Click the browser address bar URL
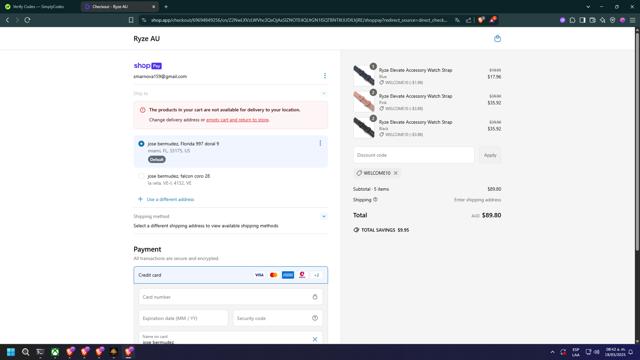The image size is (640, 360). click(x=299, y=20)
